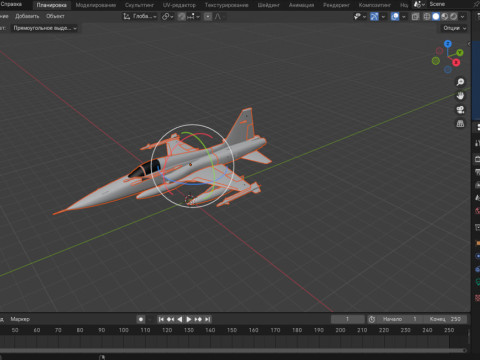
Task: Switch to rendered shading mode
Action: coord(453,16)
